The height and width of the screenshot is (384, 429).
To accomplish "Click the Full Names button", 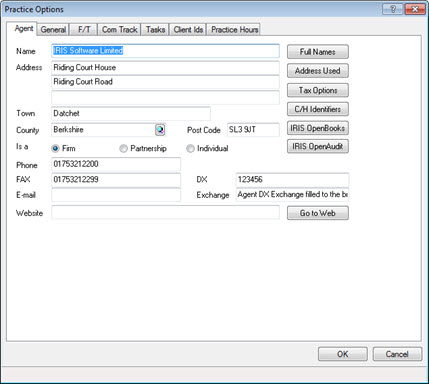I will coord(318,52).
